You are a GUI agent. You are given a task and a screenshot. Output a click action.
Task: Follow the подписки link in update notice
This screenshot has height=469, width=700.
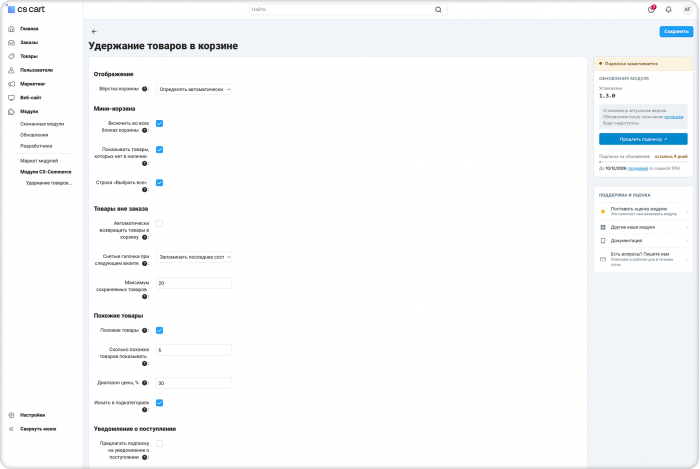coord(674,117)
